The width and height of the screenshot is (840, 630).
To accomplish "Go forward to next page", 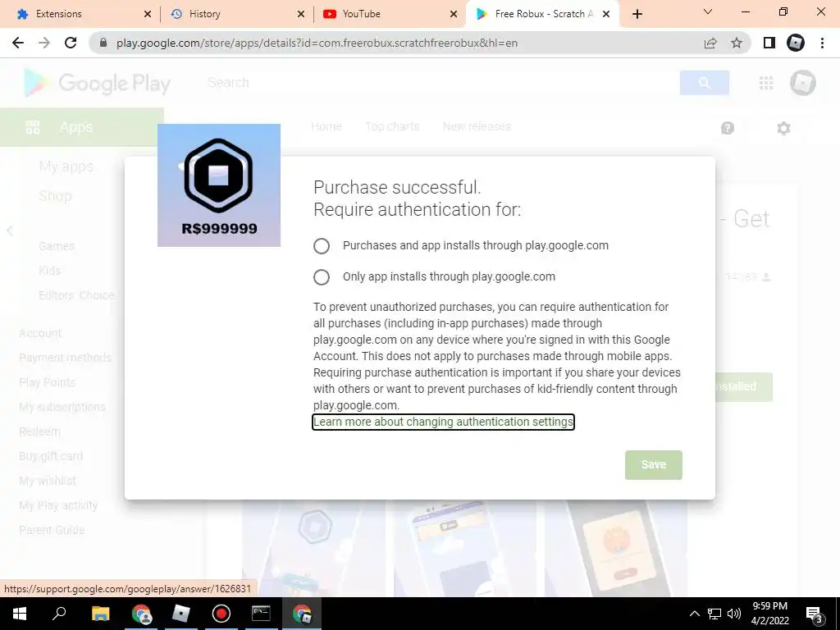I will point(44,43).
